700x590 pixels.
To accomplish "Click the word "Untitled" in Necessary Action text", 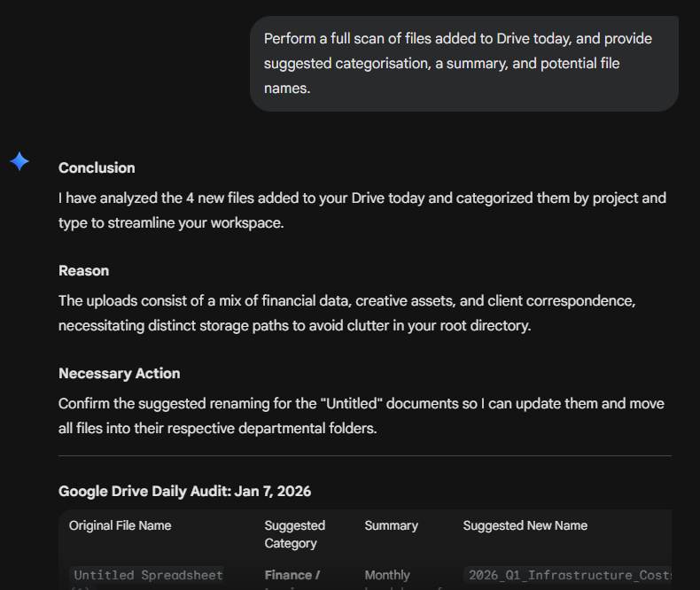I will pyautogui.click(x=352, y=403).
